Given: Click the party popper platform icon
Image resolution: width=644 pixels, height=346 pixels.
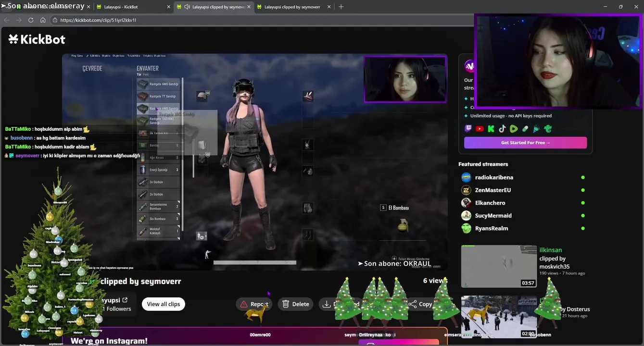Looking at the screenshot, I should click(536, 129).
